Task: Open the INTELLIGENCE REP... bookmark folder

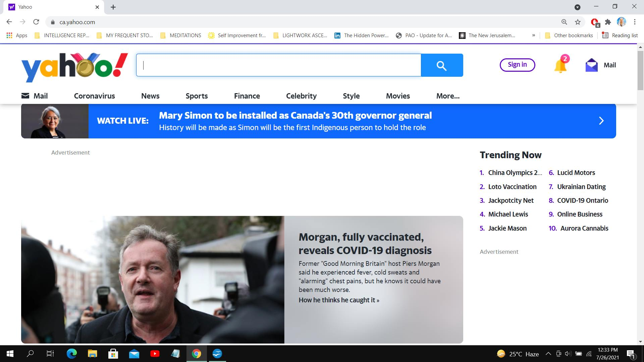Action: coord(62,35)
